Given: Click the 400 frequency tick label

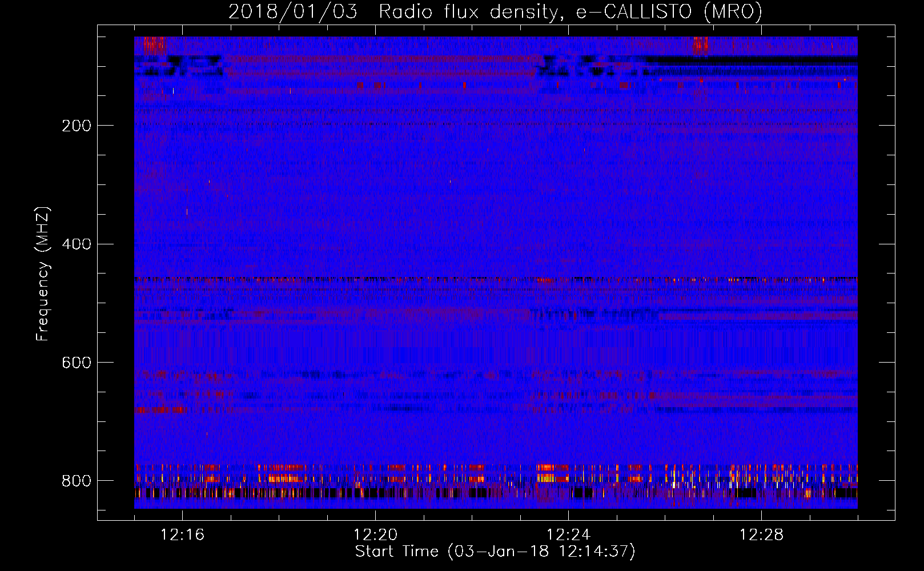Looking at the screenshot, I should coord(77,244).
